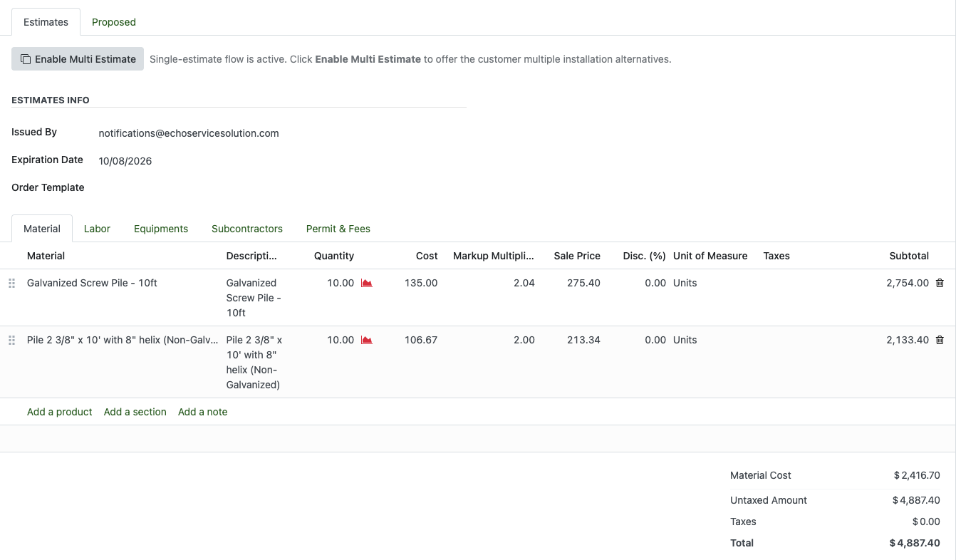
Task: Click Add a section link
Action: (x=135, y=412)
